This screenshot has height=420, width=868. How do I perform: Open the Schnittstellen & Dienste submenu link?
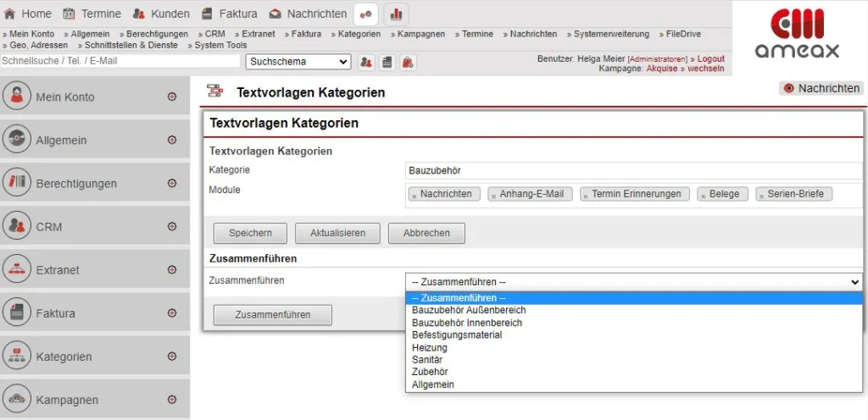131,46
